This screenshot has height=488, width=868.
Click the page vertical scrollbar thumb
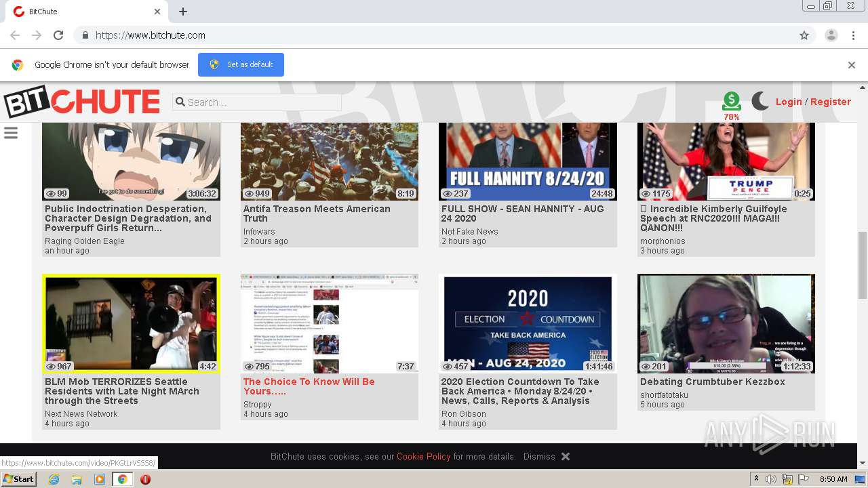point(863,264)
